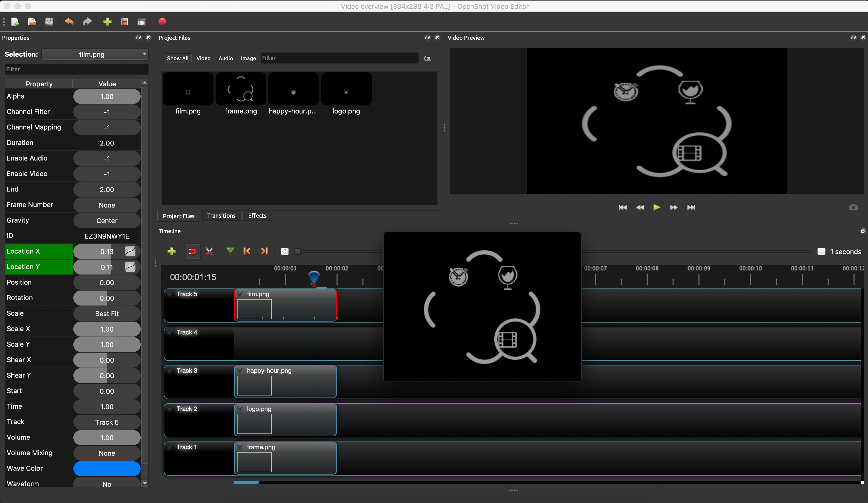Click the Image filter button
The height and width of the screenshot is (503, 868).
tap(248, 58)
